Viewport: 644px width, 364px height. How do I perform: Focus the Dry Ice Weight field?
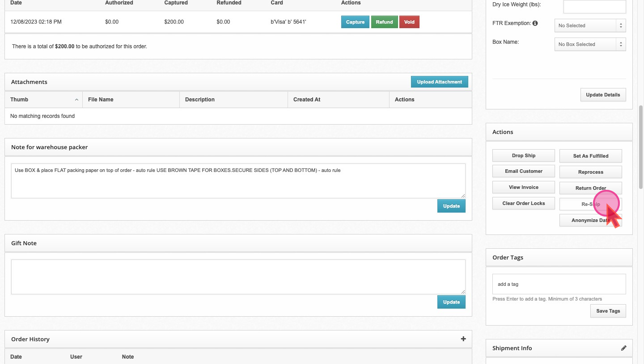594,7
